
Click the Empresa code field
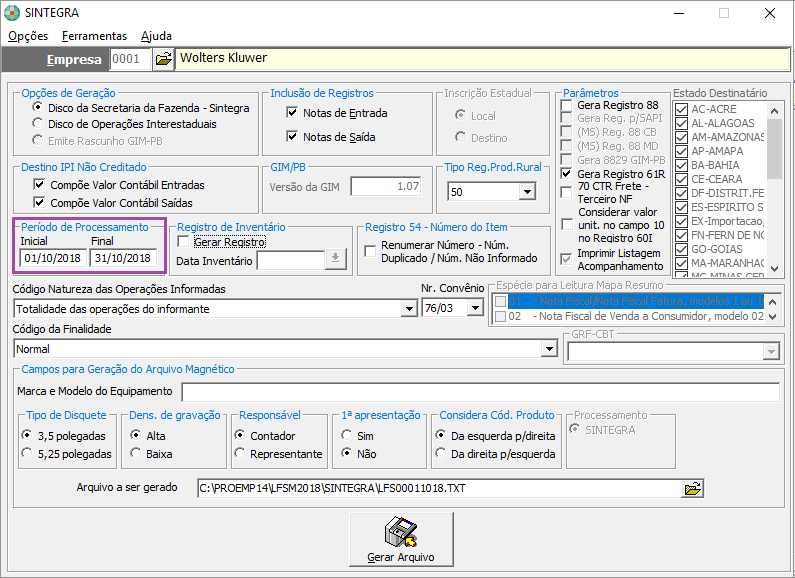point(130,59)
